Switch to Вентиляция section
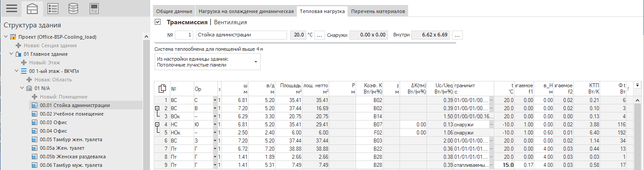The image size is (644, 170). pos(231,22)
